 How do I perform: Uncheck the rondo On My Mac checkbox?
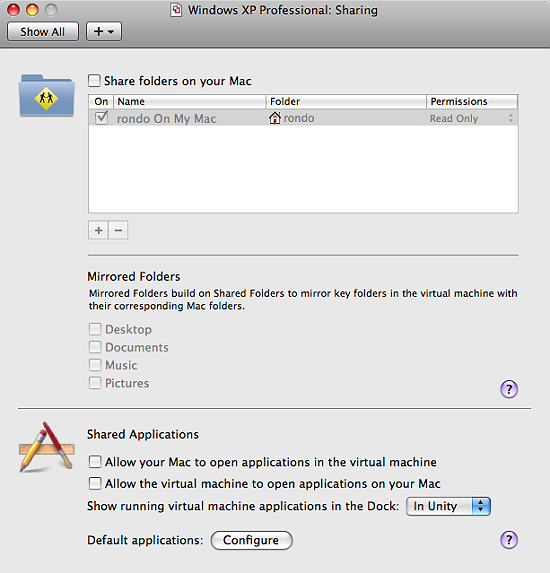tap(101, 118)
